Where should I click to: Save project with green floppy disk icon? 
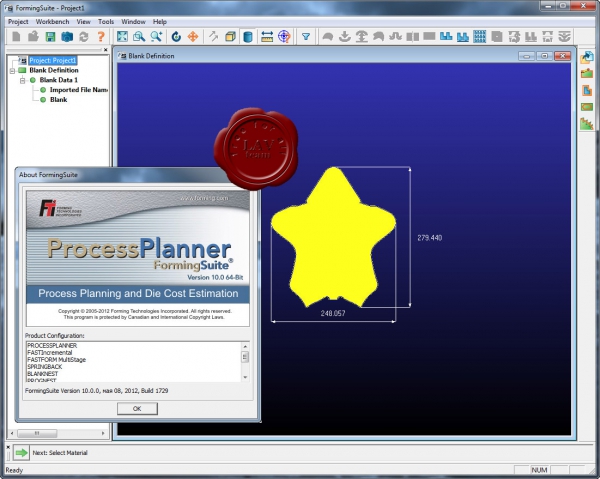[50, 37]
